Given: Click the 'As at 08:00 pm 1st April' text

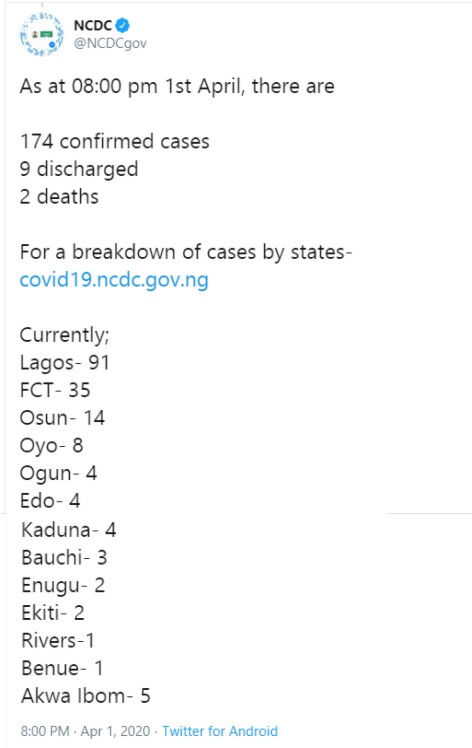Looking at the screenshot, I should (x=132, y=87).
